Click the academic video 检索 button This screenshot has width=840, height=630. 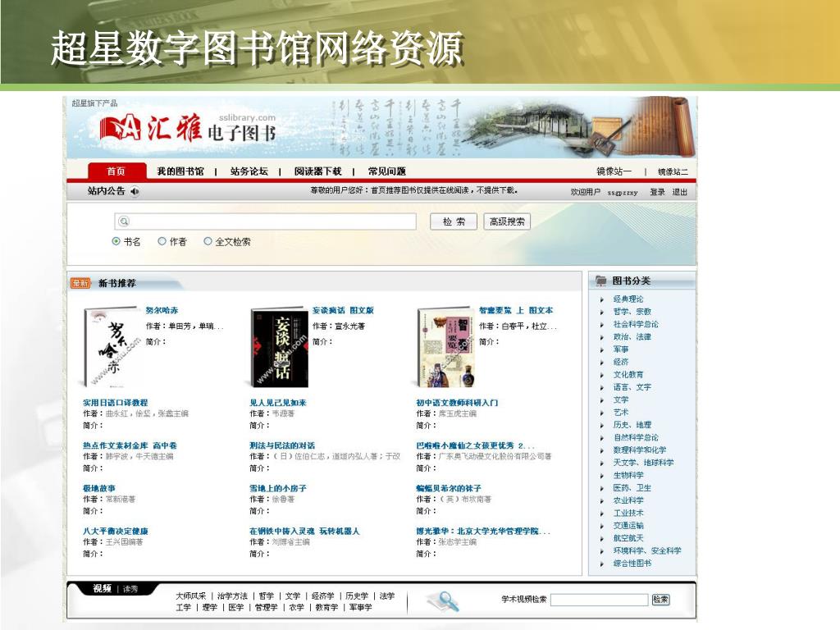coord(660,600)
